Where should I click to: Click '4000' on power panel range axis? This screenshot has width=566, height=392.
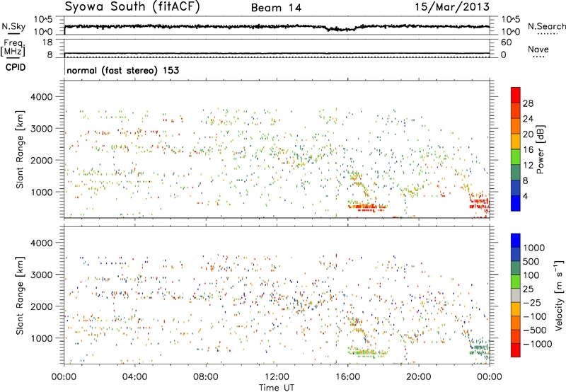pyautogui.click(x=42, y=97)
